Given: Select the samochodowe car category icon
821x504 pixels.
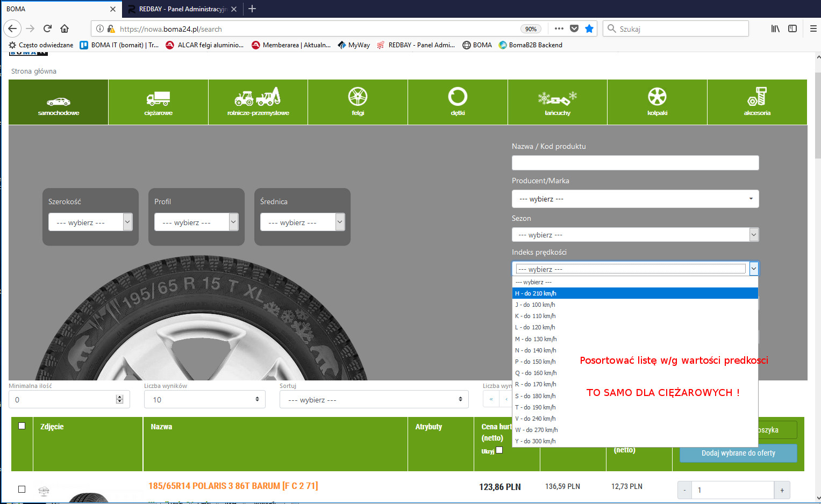Looking at the screenshot, I should coord(58,102).
